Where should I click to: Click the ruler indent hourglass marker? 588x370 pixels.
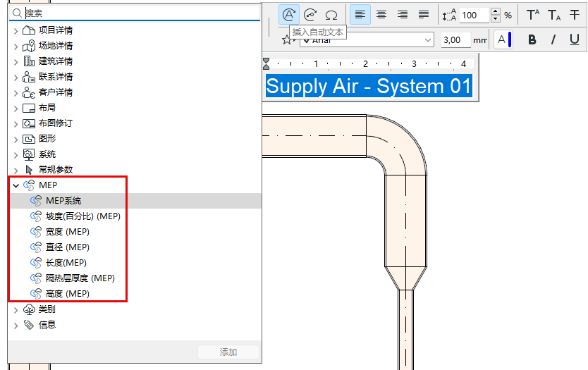pos(266,63)
